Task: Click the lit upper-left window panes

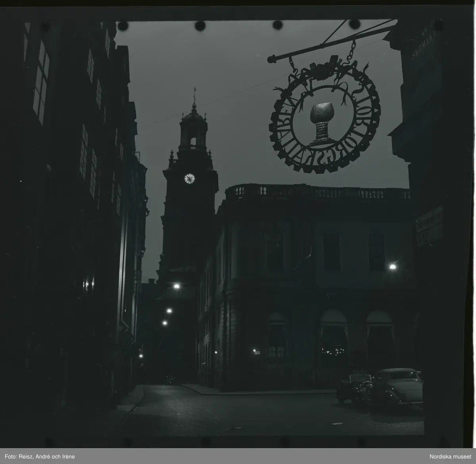Action: pyautogui.click(x=41, y=82)
